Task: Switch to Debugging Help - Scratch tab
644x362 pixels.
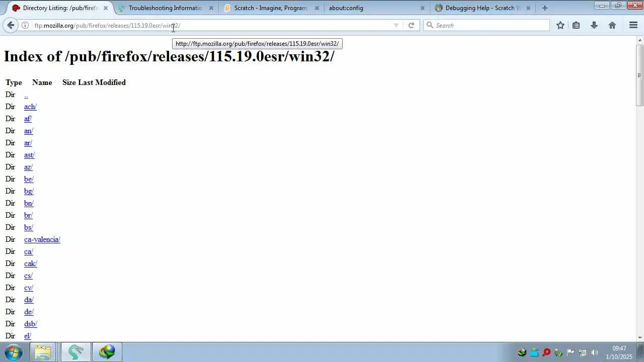Action: (482, 8)
